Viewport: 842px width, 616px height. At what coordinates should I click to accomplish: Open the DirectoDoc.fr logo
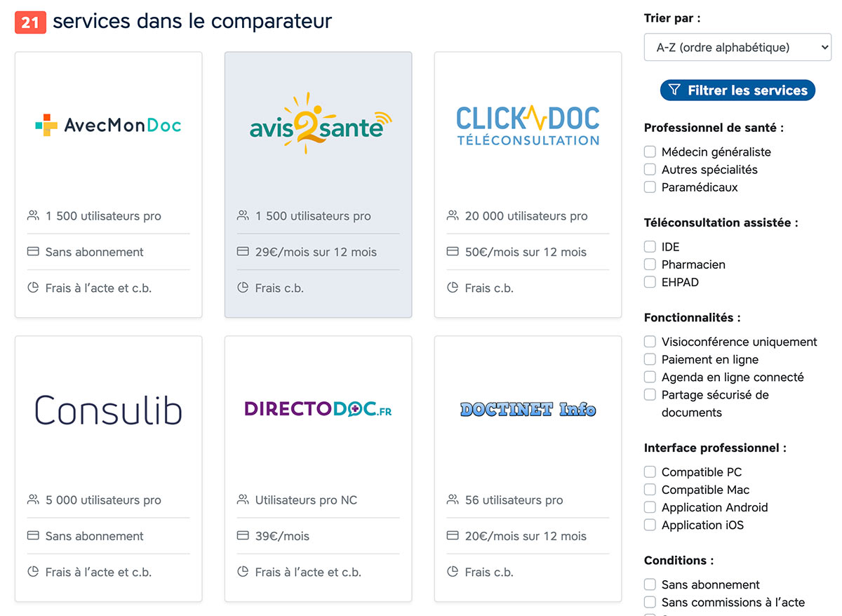[318, 409]
